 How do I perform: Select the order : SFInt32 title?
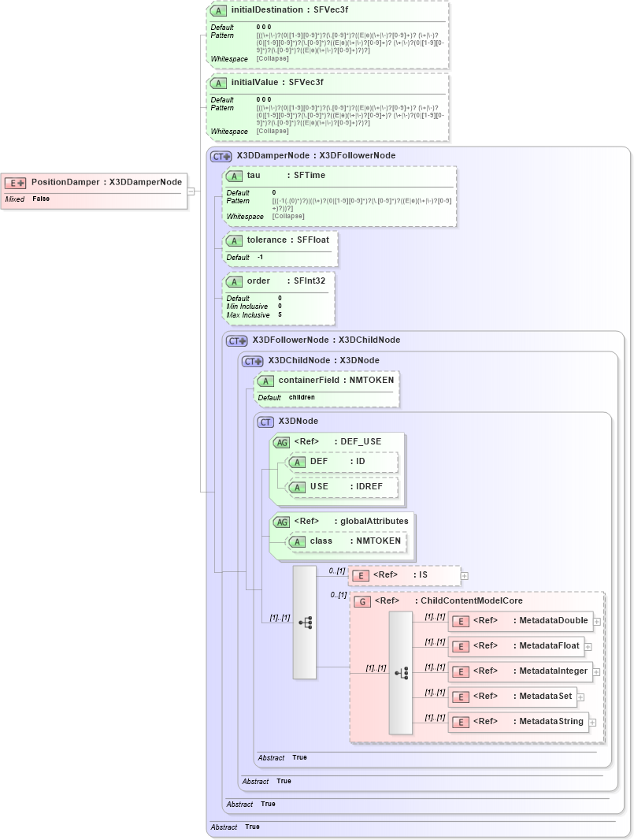[x=286, y=281]
